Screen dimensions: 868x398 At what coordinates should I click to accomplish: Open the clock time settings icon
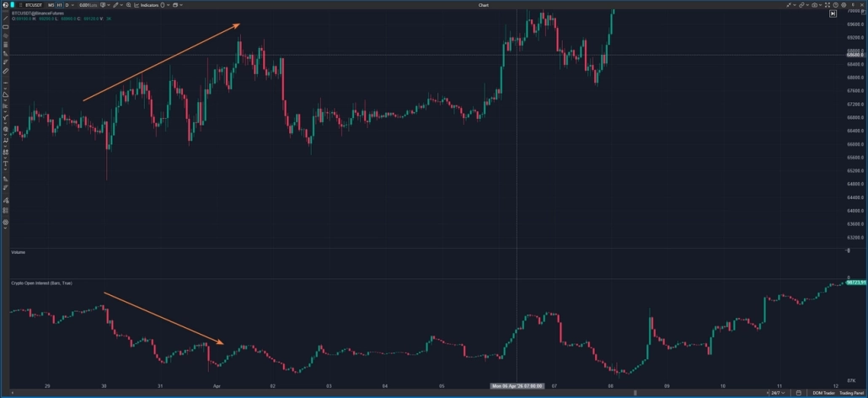pyautogui.click(x=835, y=5)
